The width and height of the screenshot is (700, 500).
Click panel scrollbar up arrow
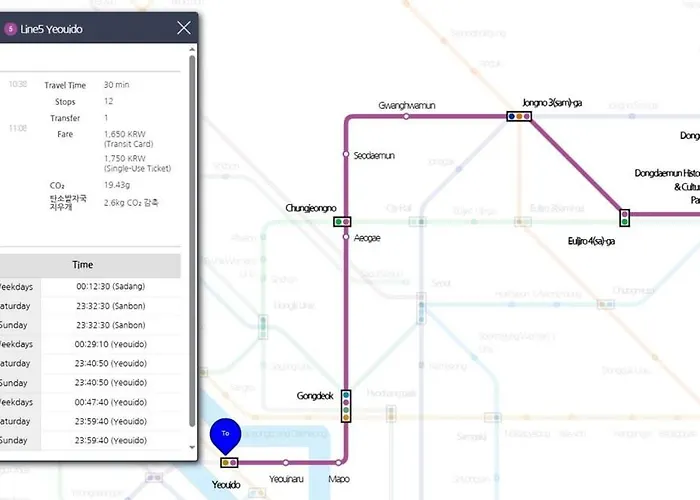[x=192, y=49]
